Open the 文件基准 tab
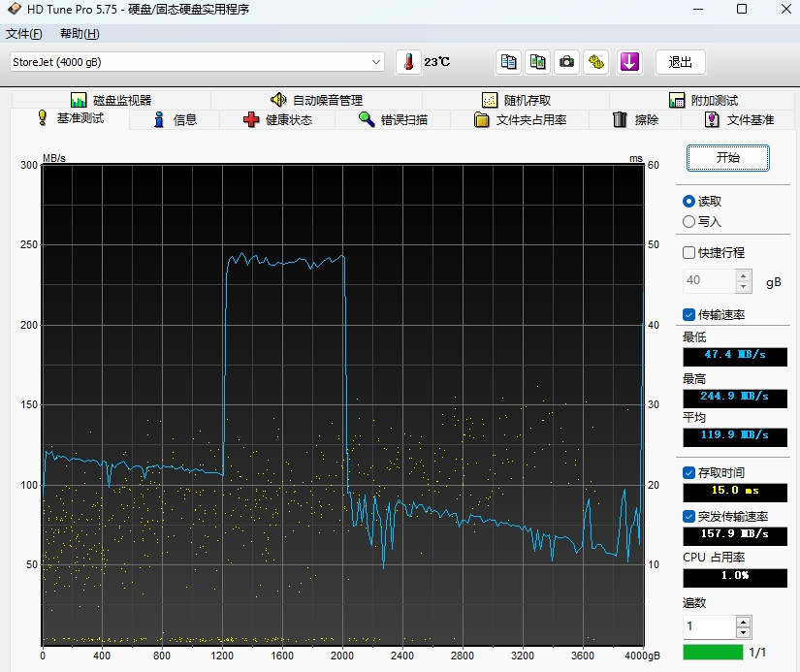 click(x=739, y=120)
